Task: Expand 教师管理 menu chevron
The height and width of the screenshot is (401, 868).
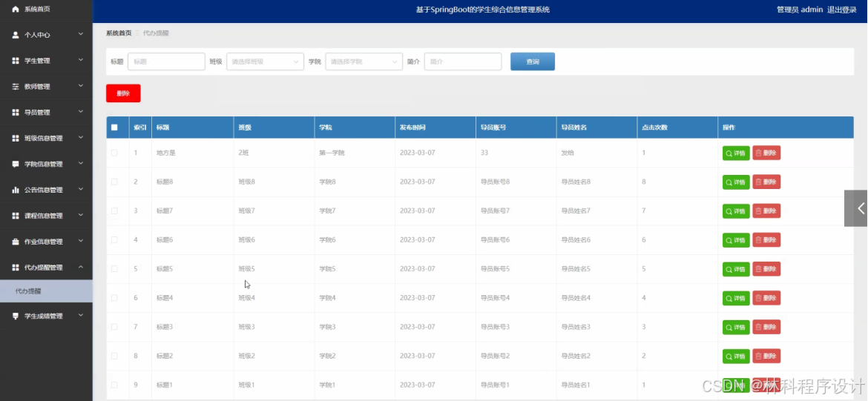Action: (x=81, y=86)
